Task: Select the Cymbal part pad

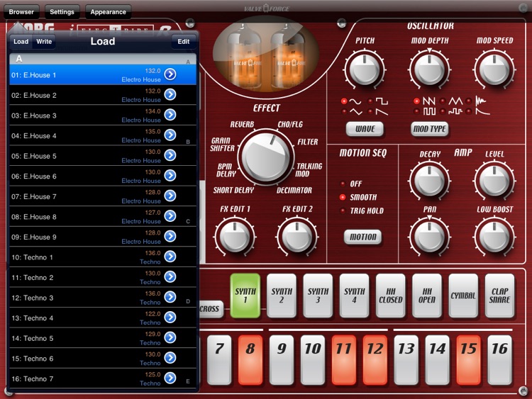Action: point(462,295)
